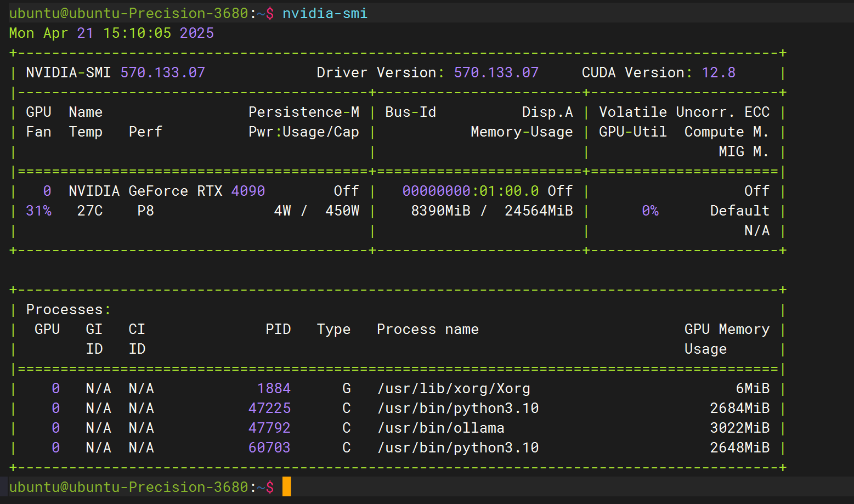Viewport: 854px width, 504px height.
Task: Select the Default compute mode text
Action: pos(739,210)
